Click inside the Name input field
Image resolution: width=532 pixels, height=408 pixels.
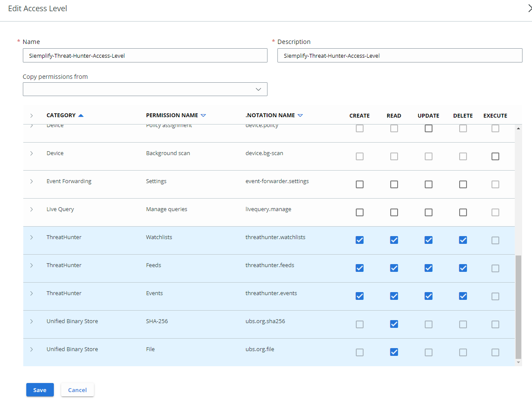[145, 55]
